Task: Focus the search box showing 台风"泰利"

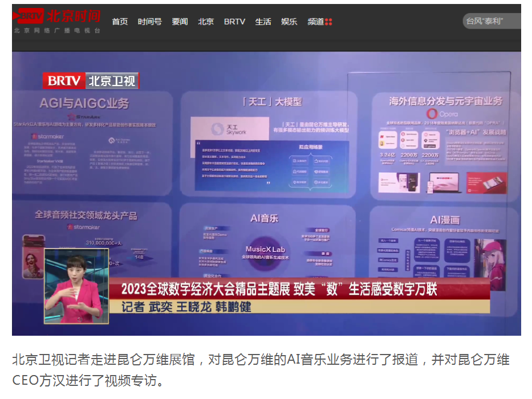Action: point(490,22)
